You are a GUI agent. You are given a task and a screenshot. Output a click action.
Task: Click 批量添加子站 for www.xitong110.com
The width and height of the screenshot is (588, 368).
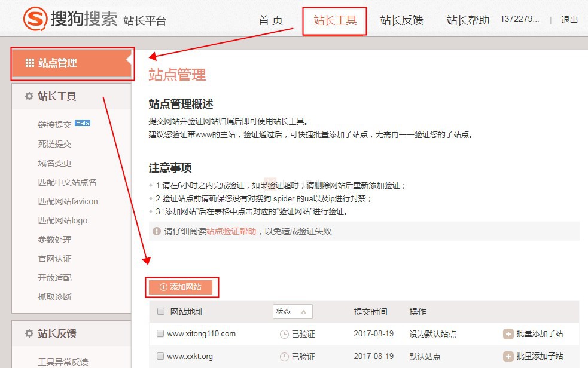coord(540,333)
